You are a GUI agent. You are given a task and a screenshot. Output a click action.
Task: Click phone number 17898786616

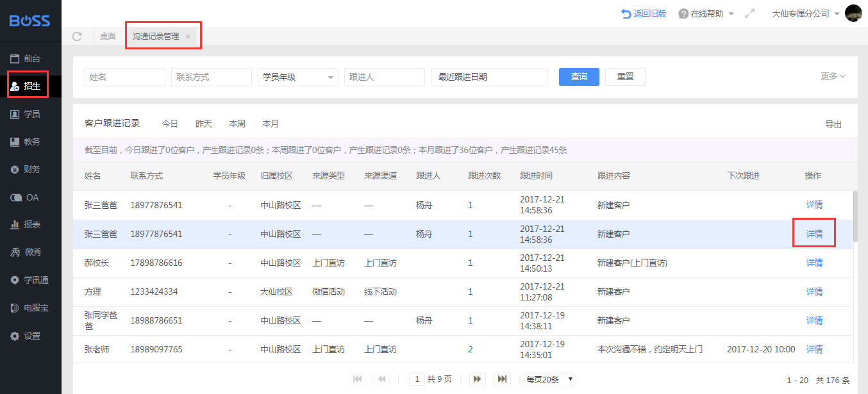tap(156, 263)
